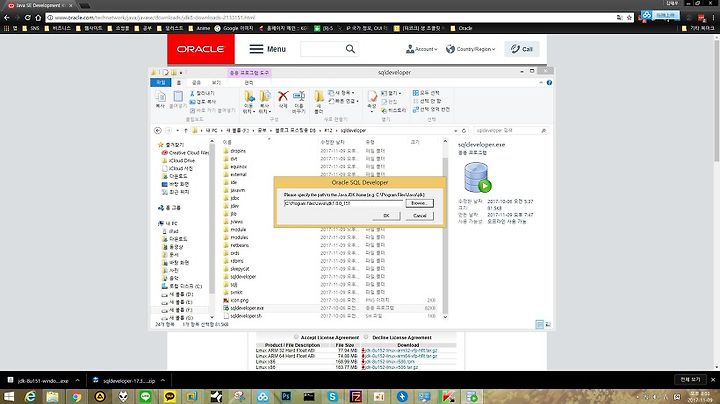Click the Delete (red X) ribbon icon
This screenshot has width=720, height=404.
pyautogui.click(x=283, y=100)
